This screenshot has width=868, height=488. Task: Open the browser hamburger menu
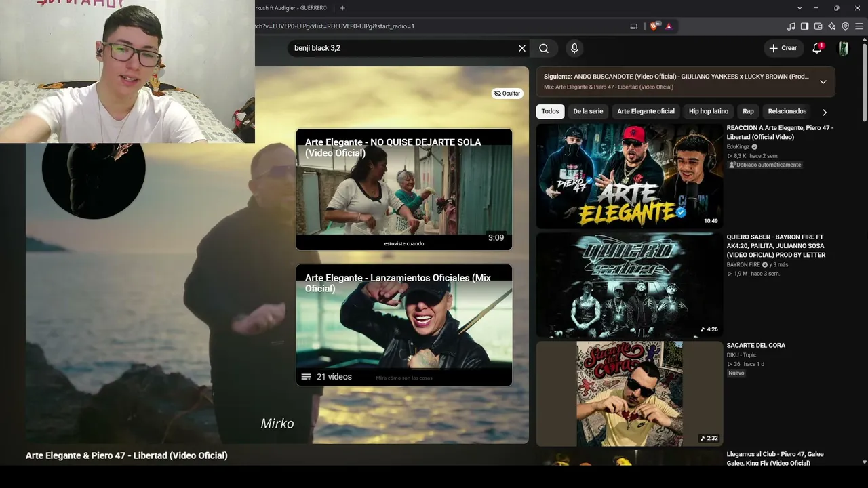[859, 26]
